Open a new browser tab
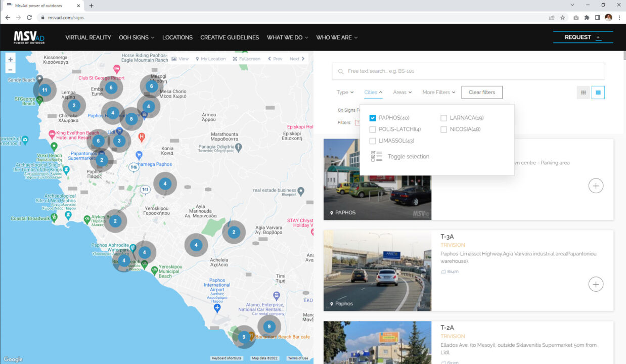Image resolution: width=626 pixels, height=364 pixels. pyautogui.click(x=91, y=6)
